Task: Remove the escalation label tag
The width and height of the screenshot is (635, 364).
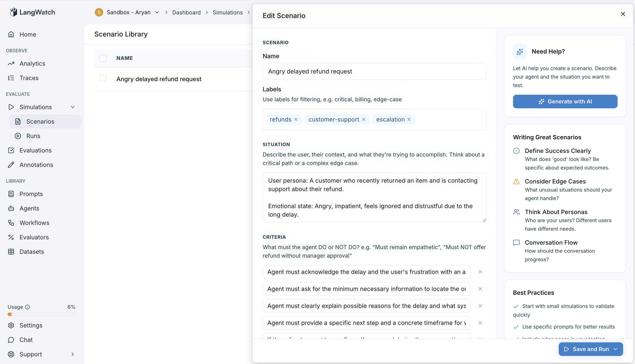Action: point(409,120)
